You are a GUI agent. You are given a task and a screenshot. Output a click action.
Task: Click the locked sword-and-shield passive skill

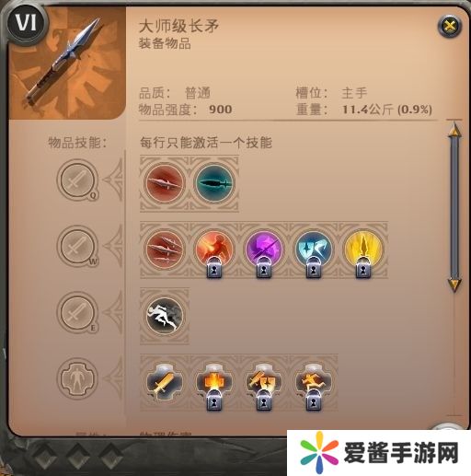pyautogui.click(x=264, y=382)
